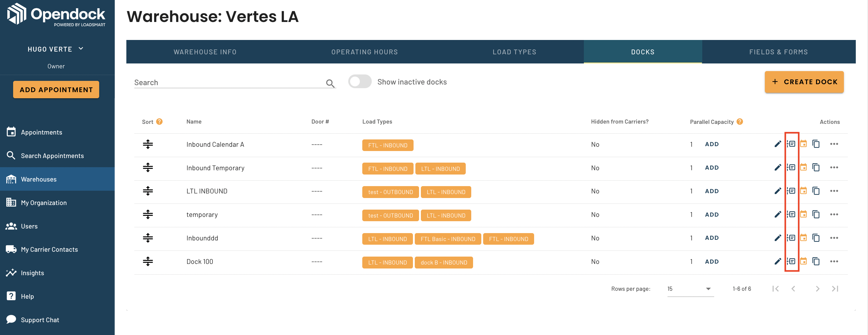
Task: Duplicate the Inbound Calendar A dock
Action: click(x=816, y=144)
